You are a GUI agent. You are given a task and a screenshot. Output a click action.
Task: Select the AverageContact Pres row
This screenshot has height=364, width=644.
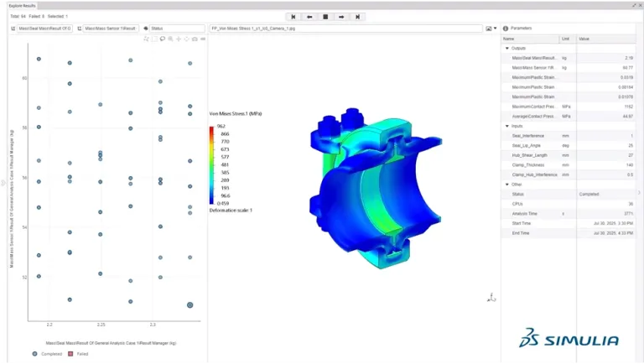pos(569,117)
